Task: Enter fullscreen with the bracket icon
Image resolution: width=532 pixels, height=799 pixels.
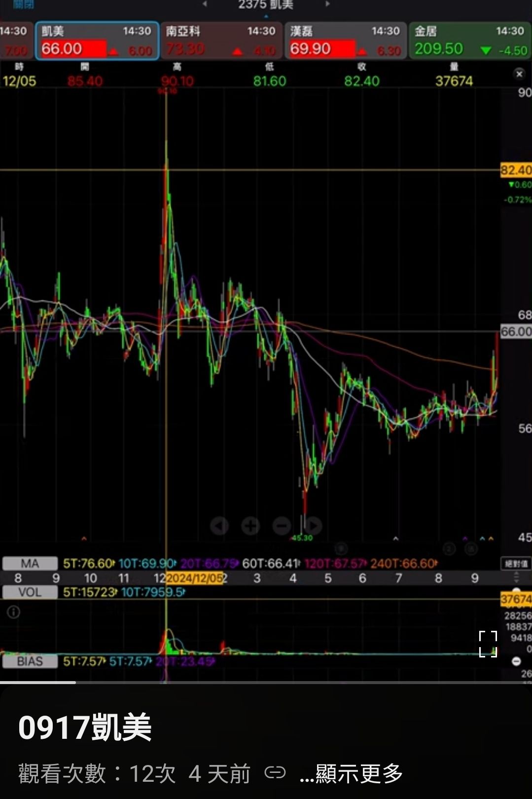Action: [488, 644]
